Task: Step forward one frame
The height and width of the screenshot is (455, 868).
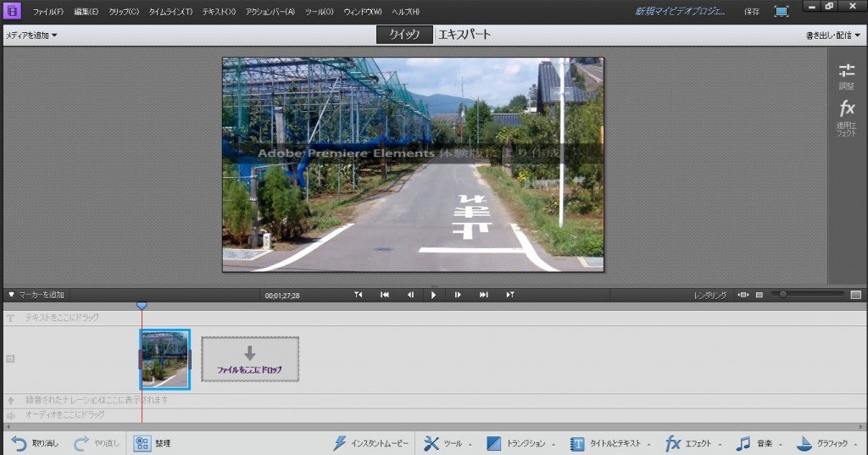Action: coord(458,295)
